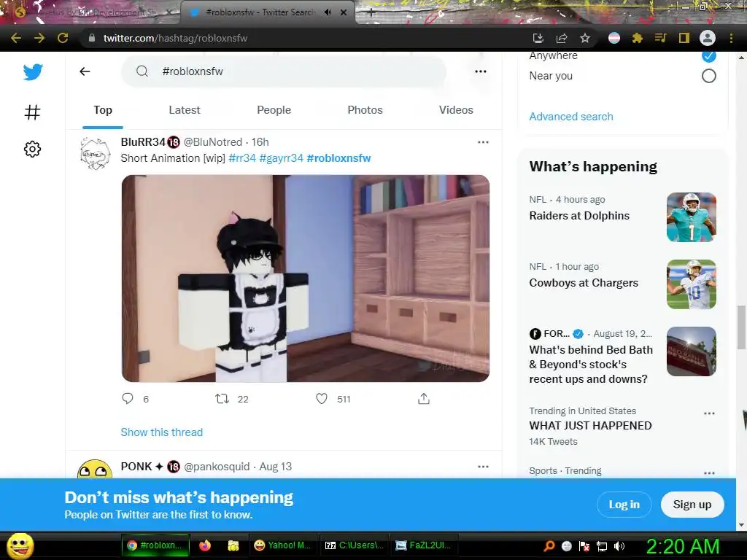Click the Log in button
Image resolution: width=747 pixels, height=560 pixels.
(624, 505)
